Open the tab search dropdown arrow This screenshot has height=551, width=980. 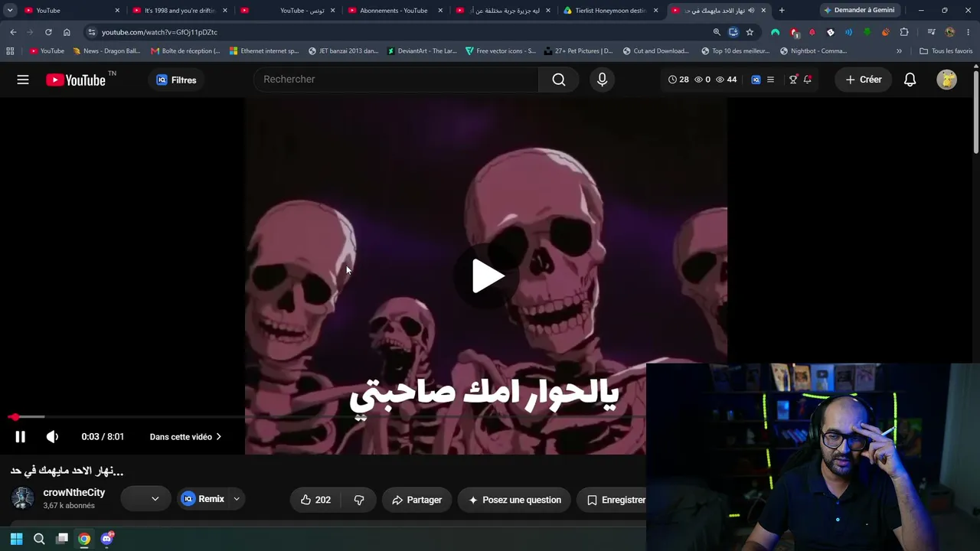tap(10, 11)
